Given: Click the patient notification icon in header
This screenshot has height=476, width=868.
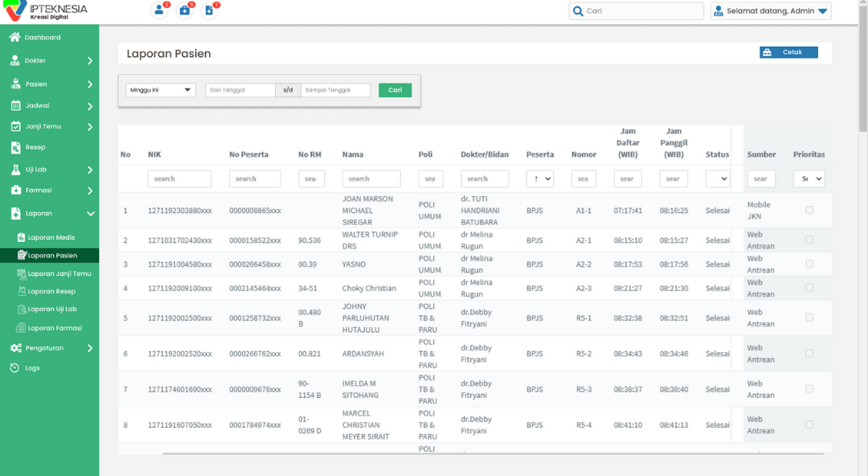Looking at the screenshot, I should [x=160, y=10].
